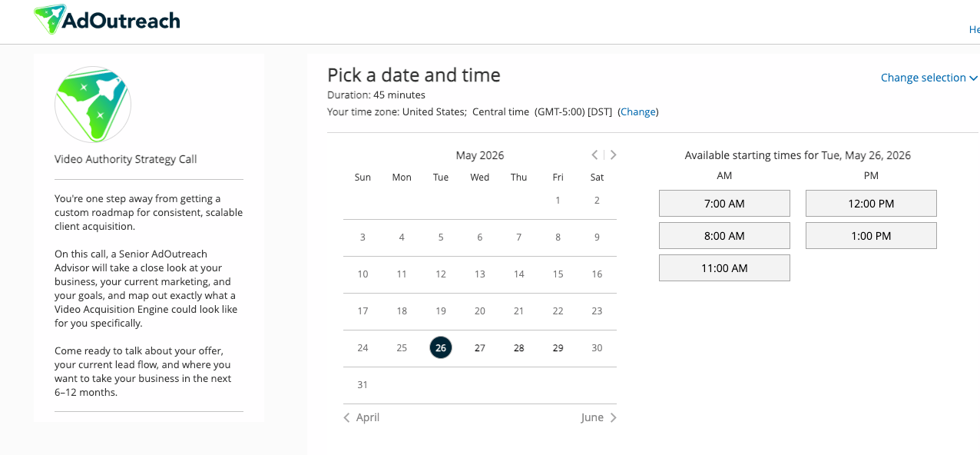Select May 26 on the calendar

click(x=441, y=347)
